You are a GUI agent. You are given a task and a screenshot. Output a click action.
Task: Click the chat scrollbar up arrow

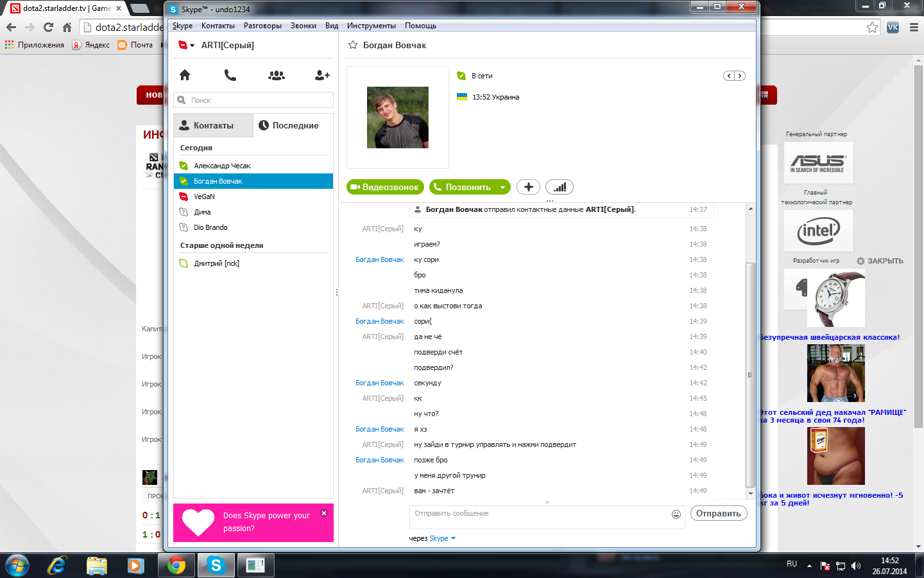pos(750,209)
